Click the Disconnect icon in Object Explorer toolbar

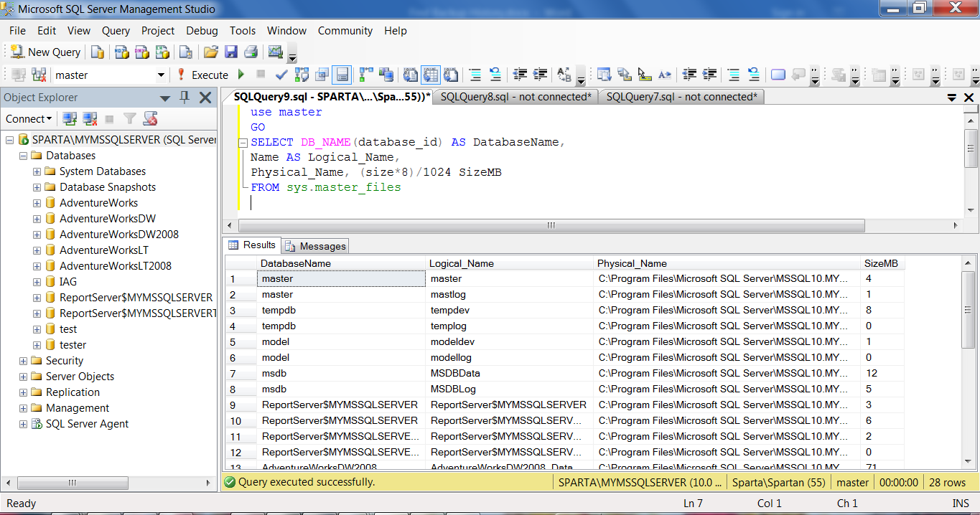(90, 119)
